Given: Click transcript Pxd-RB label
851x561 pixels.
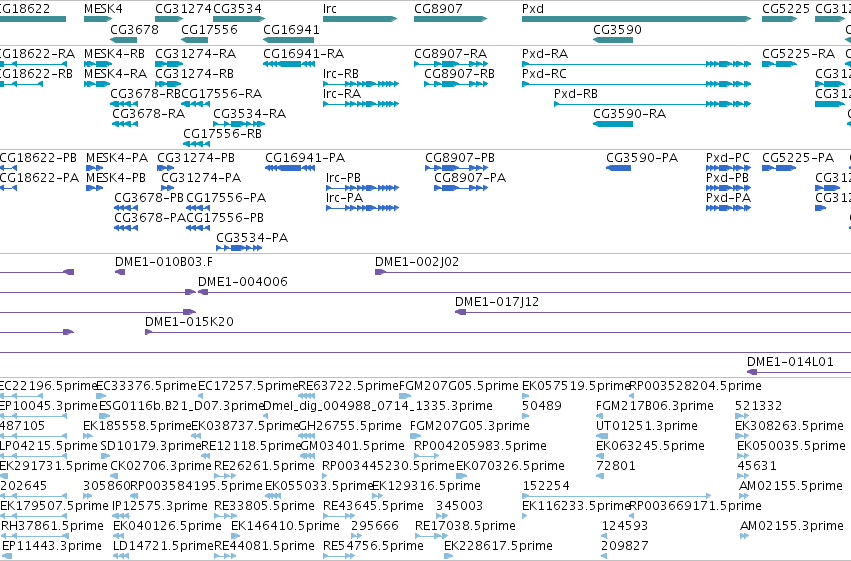Looking at the screenshot, I should pyautogui.click(x=576, y=94).
